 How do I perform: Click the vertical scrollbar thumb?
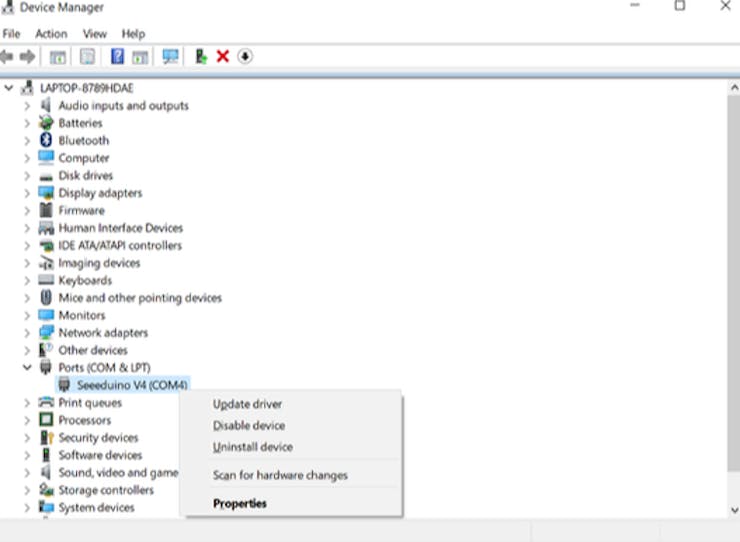(734, 283)
